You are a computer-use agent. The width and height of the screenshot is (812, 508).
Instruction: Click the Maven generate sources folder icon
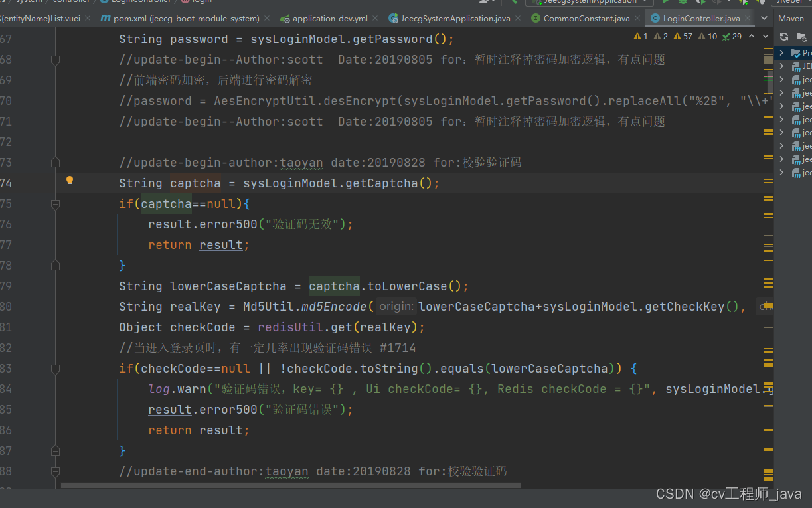801,37
